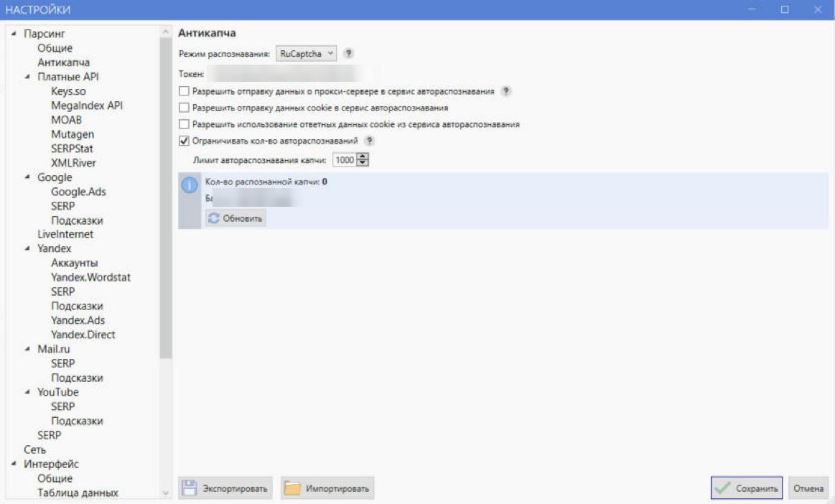835x504 pixels.
Task: Collapse the Yandex tree node
Action: pyautogui.click(x=28, y=248)
